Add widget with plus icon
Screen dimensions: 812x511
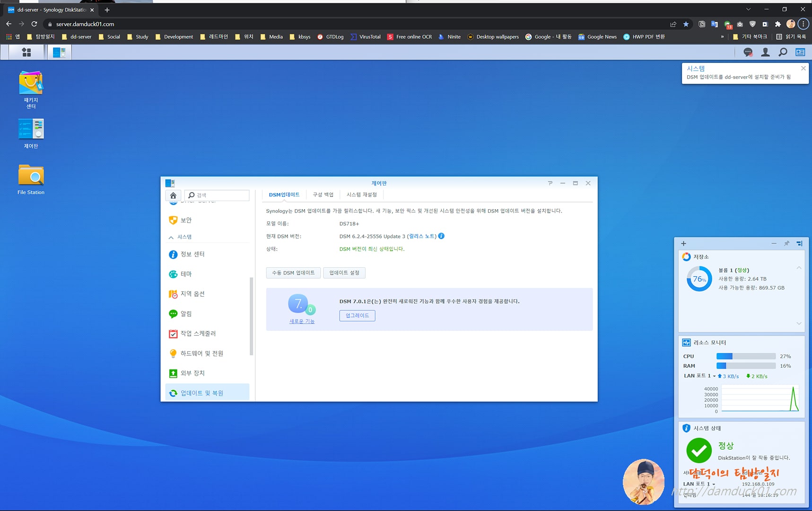[683, 244]
